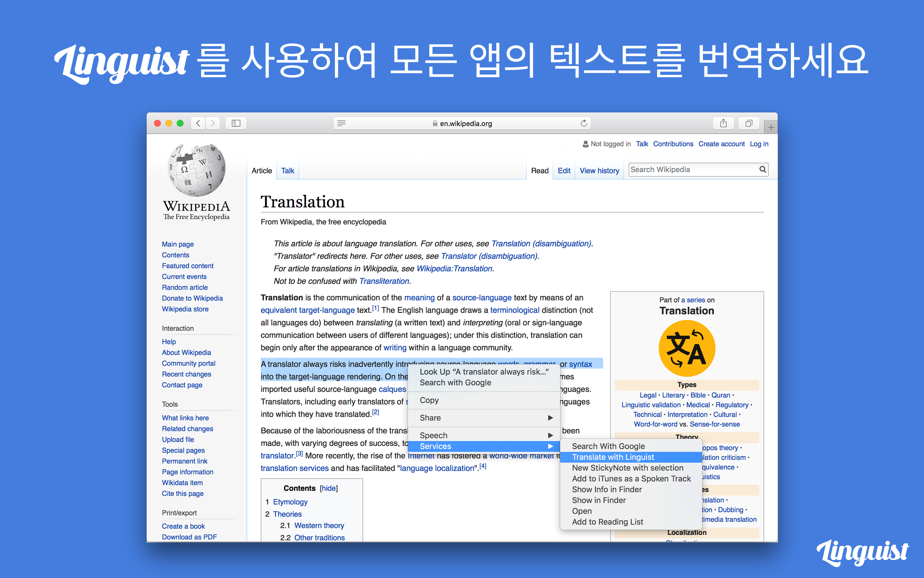Expand the Speech submenu
924x578 pixels.
click(x=484, y=435)
